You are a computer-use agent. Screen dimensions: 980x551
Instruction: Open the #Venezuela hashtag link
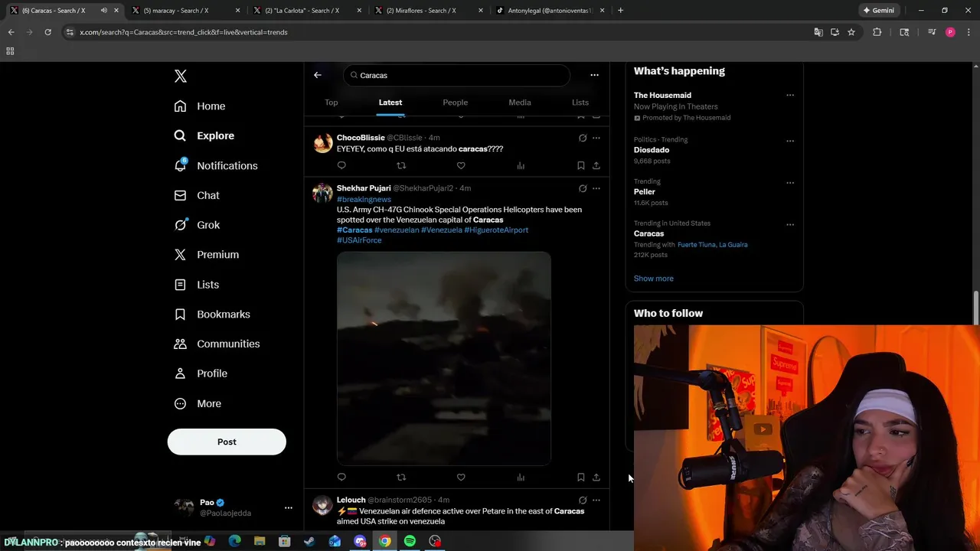coord(442,230)
